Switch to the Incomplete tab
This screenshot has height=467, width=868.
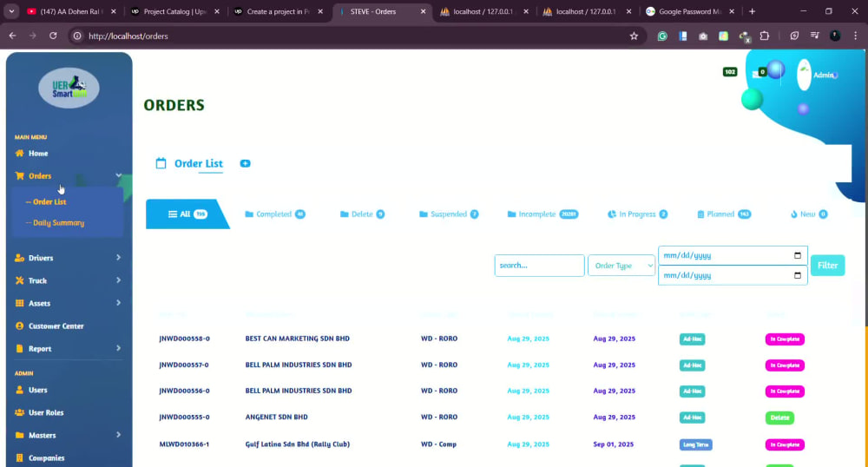(542, 214)
